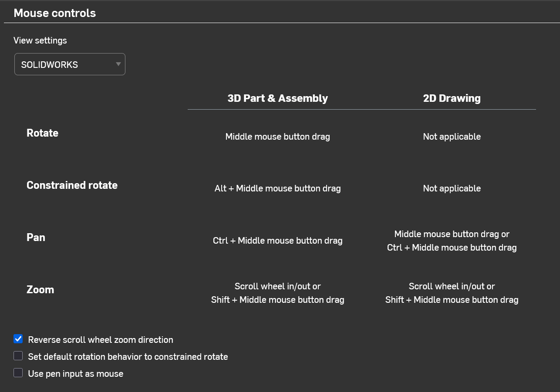Click the Mouse controls section heading
560x392 pixels.
coord(55,13)
